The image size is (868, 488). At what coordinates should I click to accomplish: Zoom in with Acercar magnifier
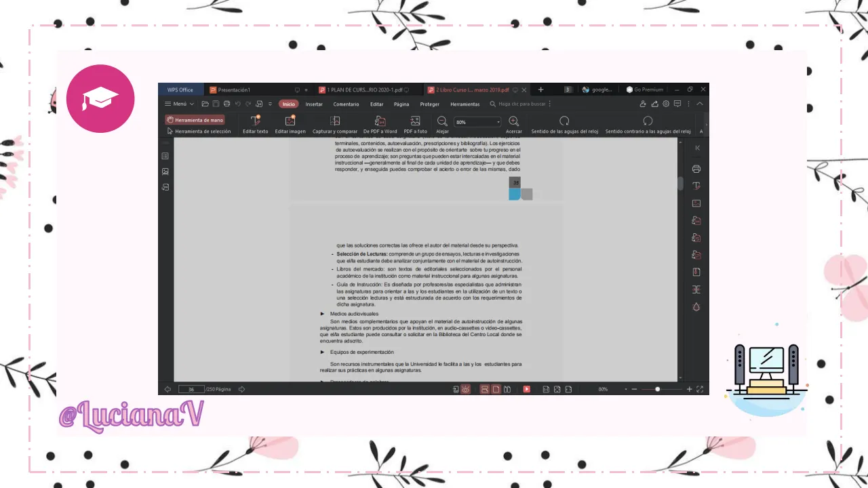[x=514, y=125]
